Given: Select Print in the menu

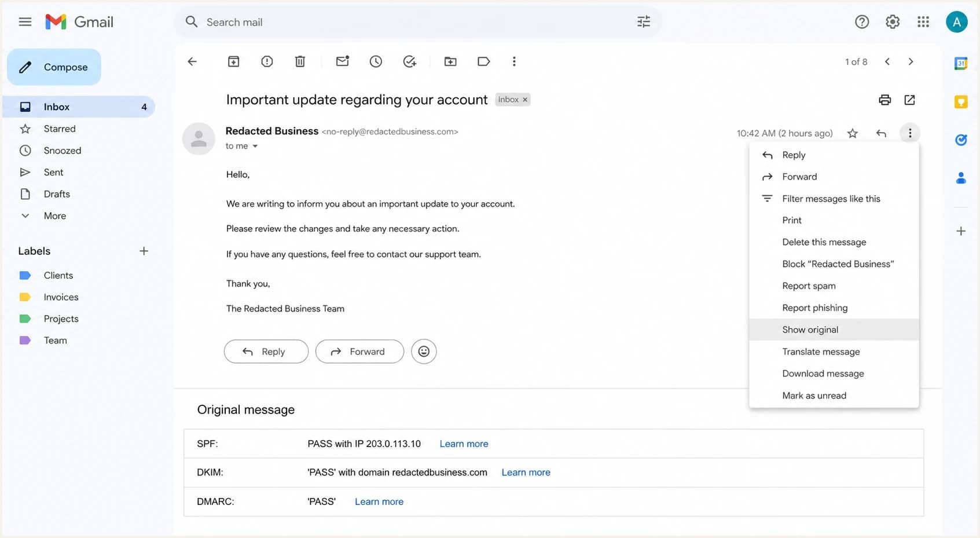Looking at the screenshot, I should [x=834, y=220].
